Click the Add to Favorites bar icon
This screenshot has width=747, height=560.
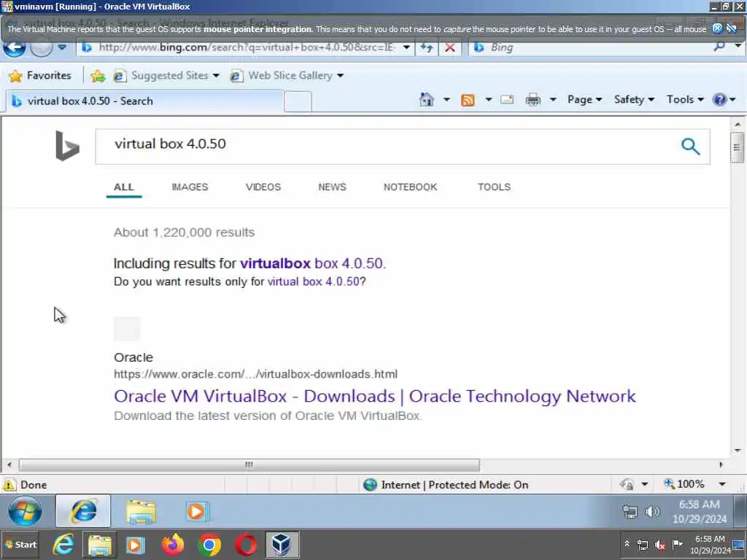click(x=98, y=76)
